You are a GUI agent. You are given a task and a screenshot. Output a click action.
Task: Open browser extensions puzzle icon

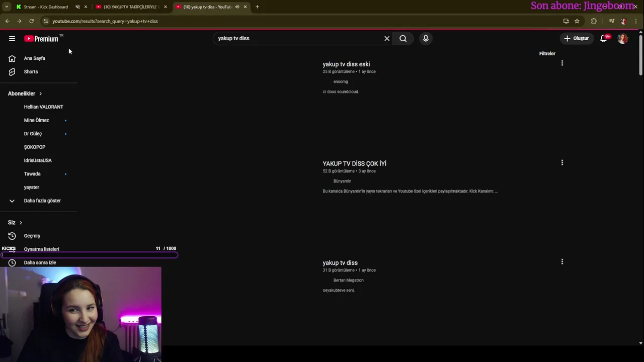(x=594, y=21)
